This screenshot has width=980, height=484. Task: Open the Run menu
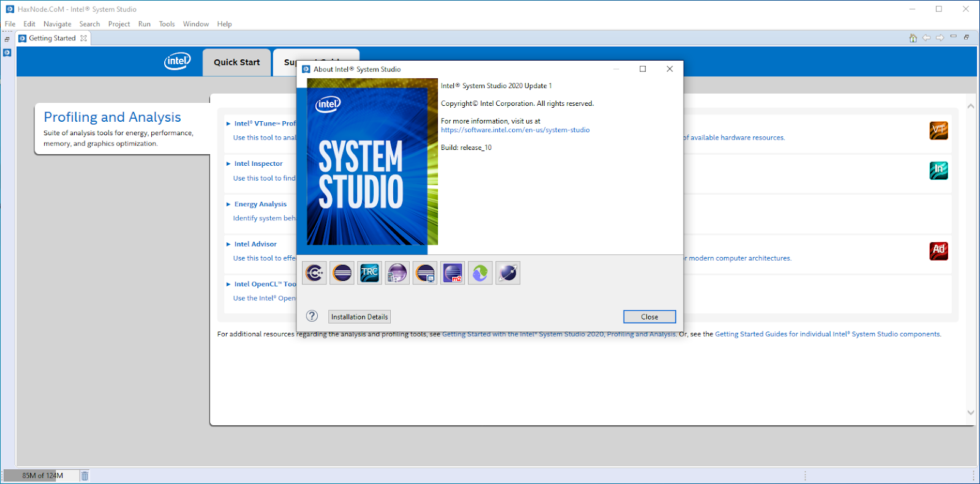[x=145, y=24]
